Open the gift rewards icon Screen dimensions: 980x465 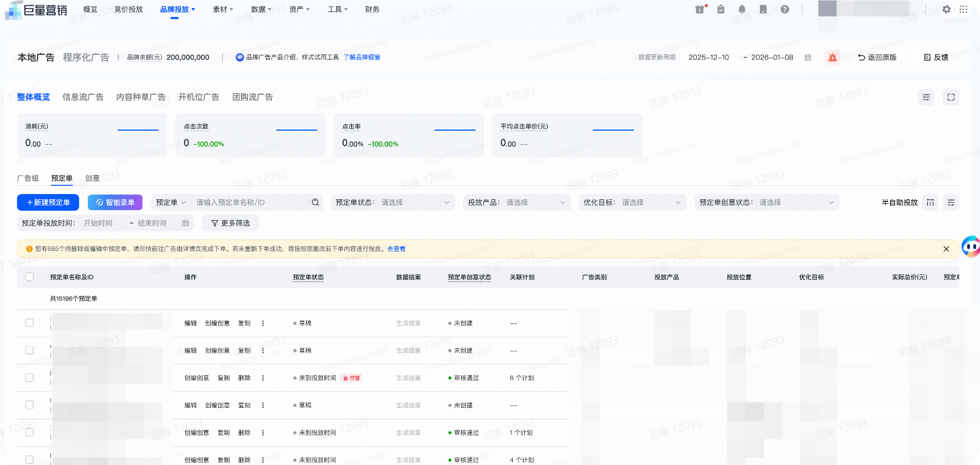coord(700,9)
